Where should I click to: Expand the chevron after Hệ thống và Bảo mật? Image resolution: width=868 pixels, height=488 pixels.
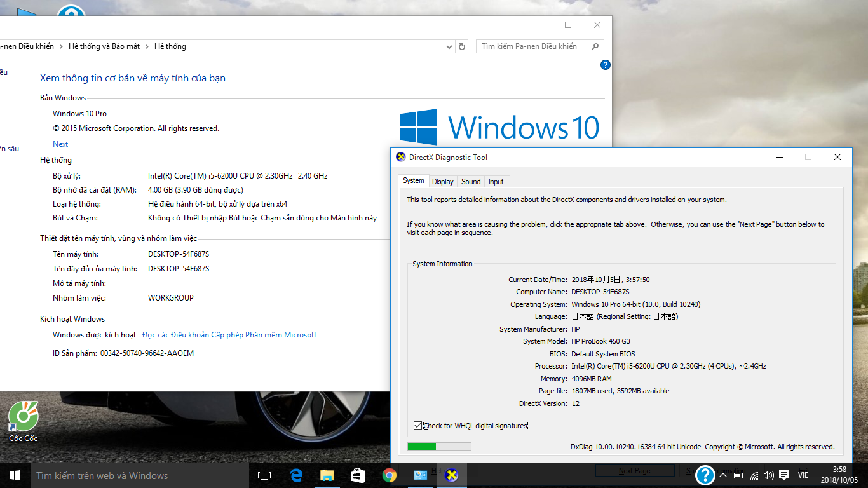[147, 46]
